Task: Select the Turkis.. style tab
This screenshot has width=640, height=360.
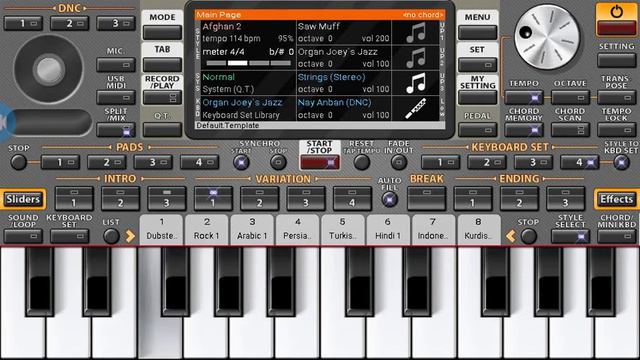Action: [x=342, y=229]
